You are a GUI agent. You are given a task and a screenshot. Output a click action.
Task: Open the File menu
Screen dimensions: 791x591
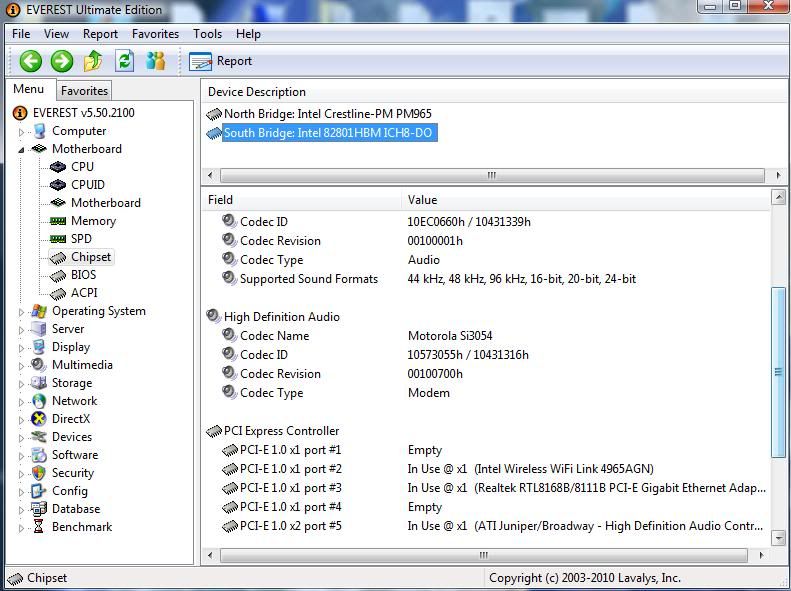point(21,34)
